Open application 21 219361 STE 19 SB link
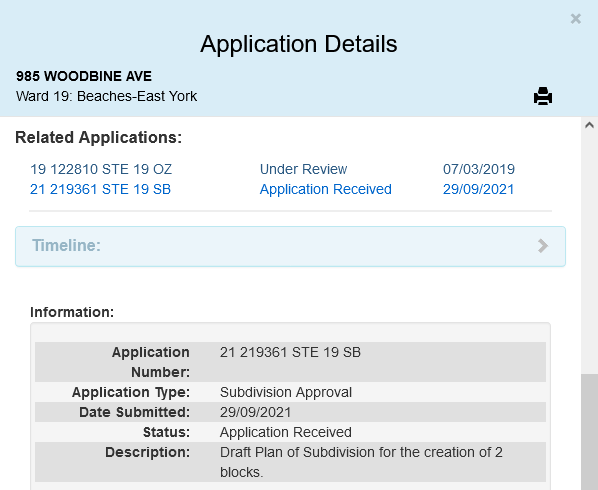598x490 pixels. pyautogui.click(x=100, y=189)
